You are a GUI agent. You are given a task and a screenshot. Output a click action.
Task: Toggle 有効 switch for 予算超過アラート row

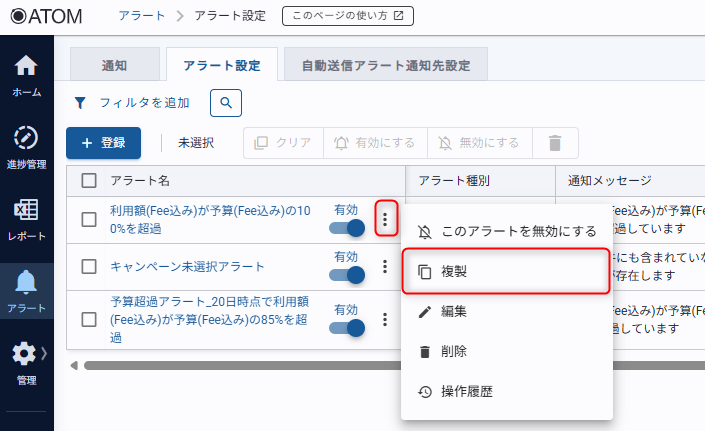349,329
